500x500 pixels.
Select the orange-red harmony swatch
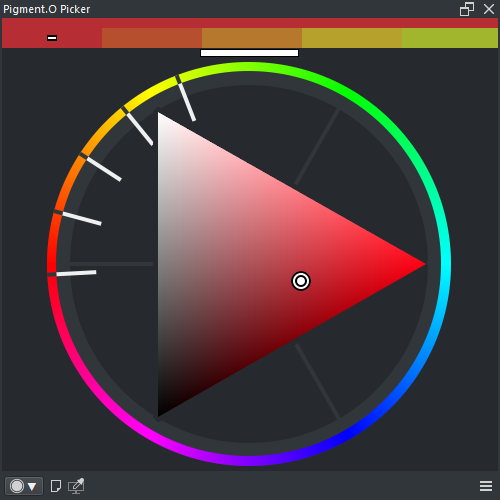click(152, 38)
